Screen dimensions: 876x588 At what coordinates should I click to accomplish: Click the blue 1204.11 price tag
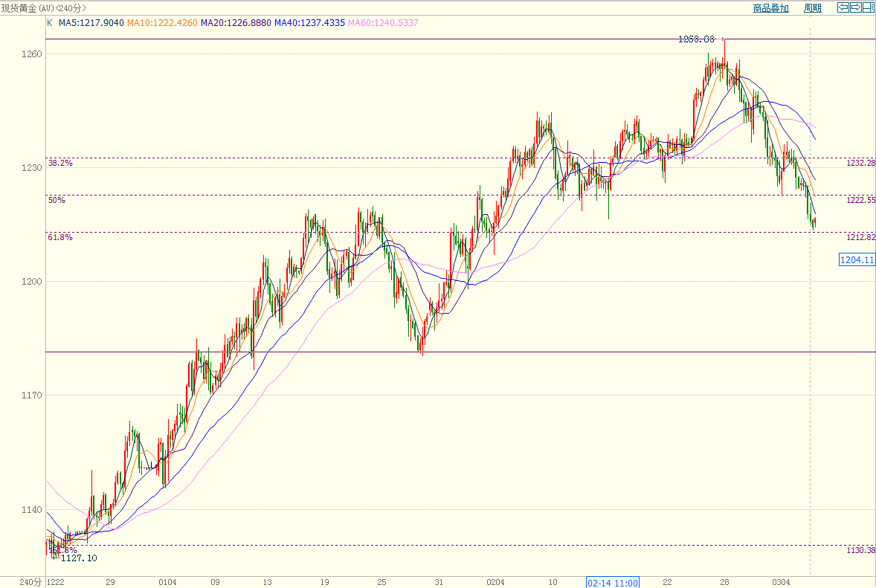click(857, 259)
